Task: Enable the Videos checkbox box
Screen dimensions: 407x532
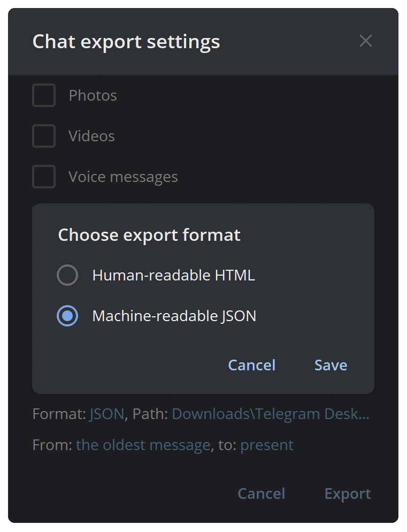Action: (x=44, y=136)
